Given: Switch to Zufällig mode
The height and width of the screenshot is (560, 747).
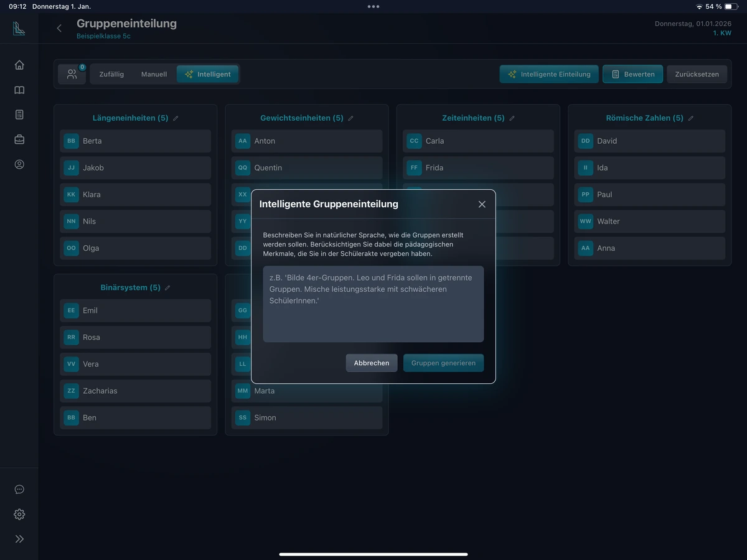Looking at the screenshot, I should [x=111, y=74].
